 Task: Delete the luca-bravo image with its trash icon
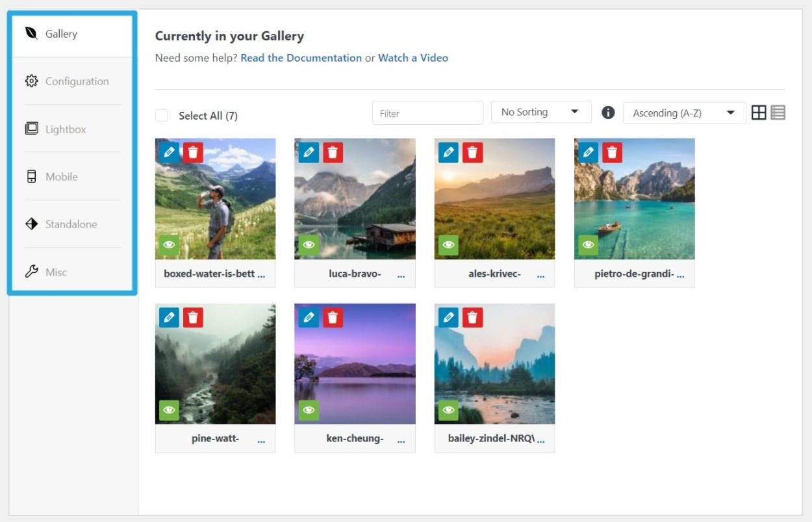tap(333, 152)
